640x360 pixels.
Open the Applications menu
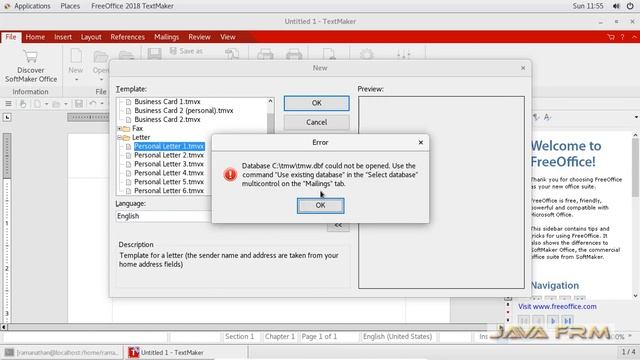tap(32, 6)
